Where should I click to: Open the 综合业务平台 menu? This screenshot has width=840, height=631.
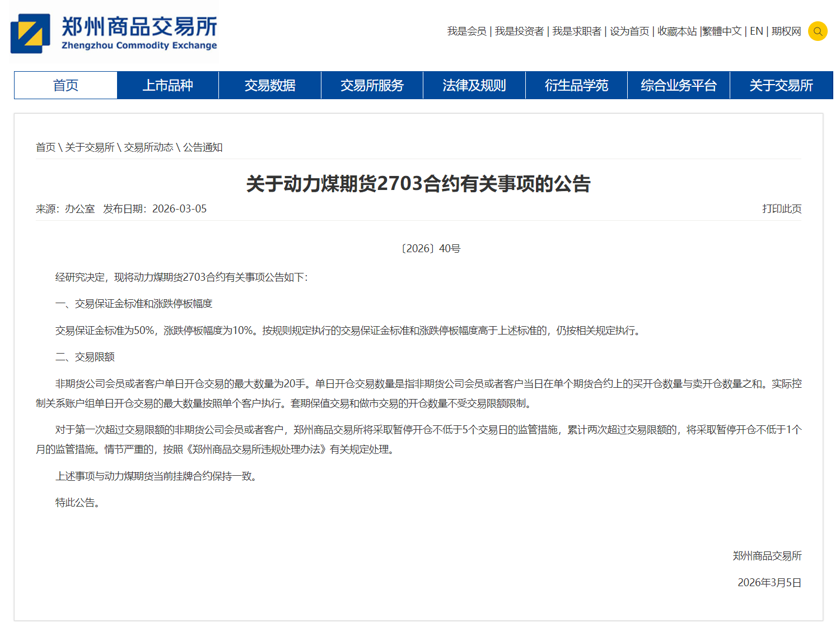point(678,85)
